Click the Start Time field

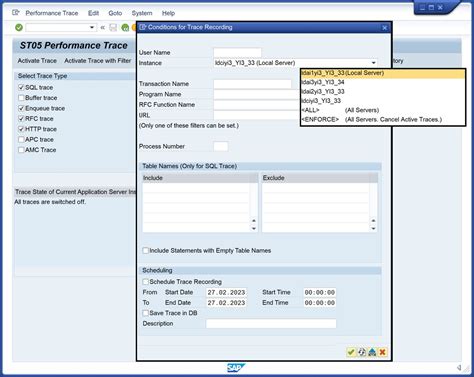pos(320,292)
